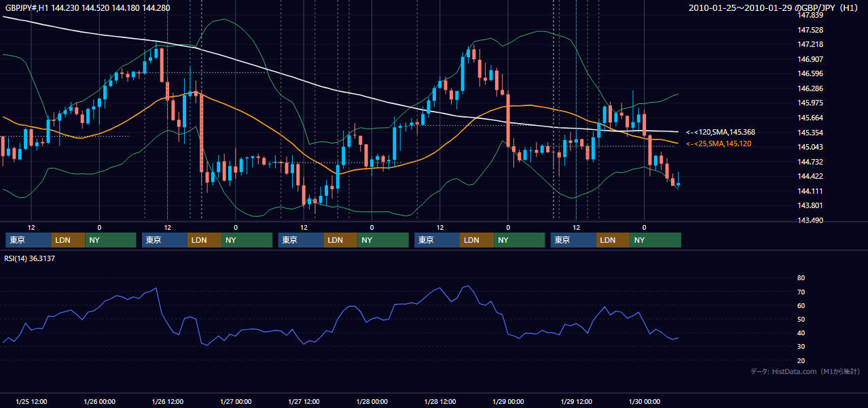Select price level 147.218 on the axis
Screen dimensions: 868x408
pyautogui.click(x=811, y=44)
